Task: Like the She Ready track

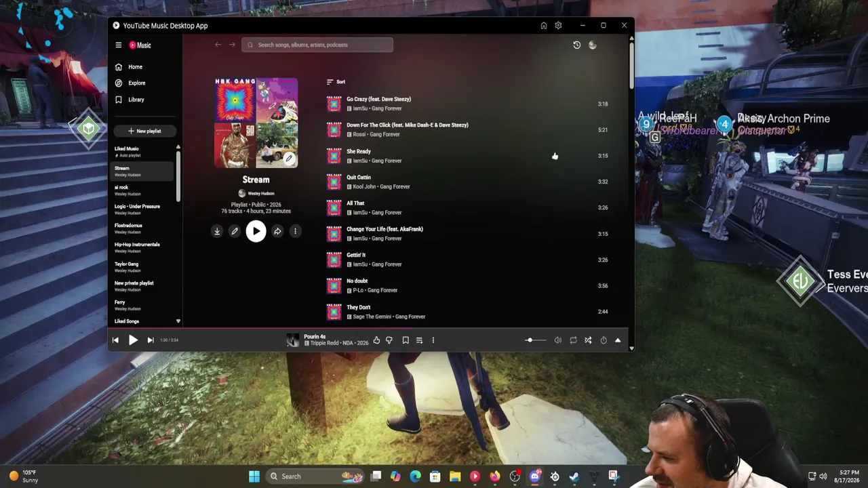Action: click(x=555, y=156)
